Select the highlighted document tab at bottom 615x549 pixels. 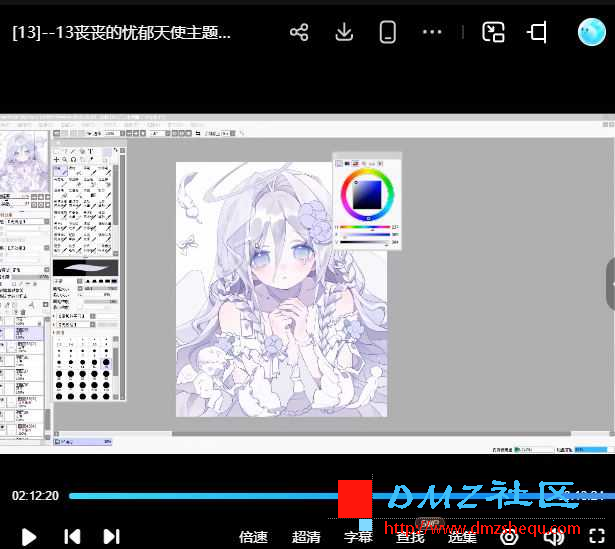pyautogui.click(x=83, y=442)
